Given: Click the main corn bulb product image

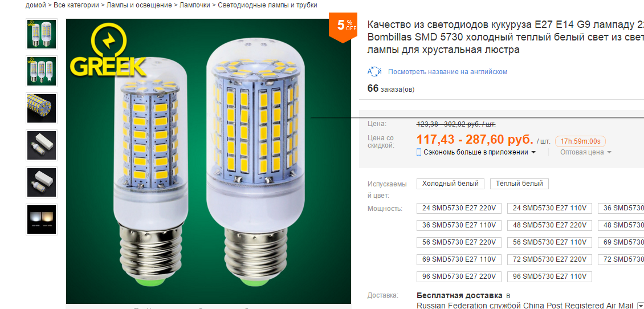Looking at the screenshot, I should coord(209,161).
